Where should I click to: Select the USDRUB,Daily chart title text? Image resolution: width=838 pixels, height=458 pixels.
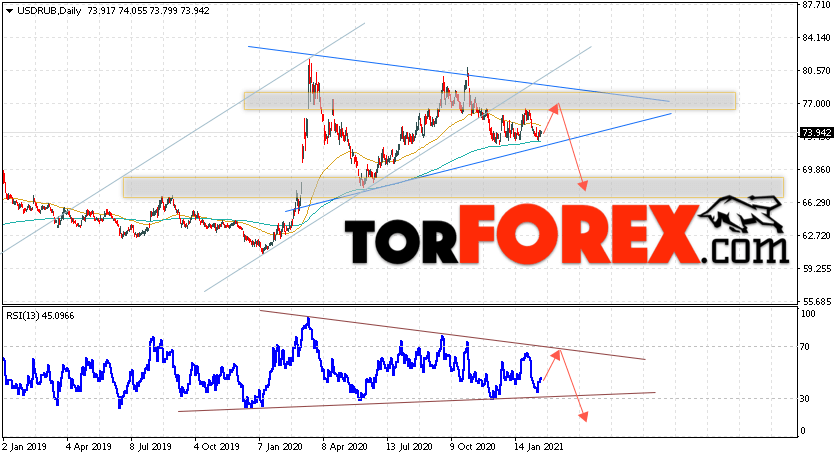coord(49,11)
